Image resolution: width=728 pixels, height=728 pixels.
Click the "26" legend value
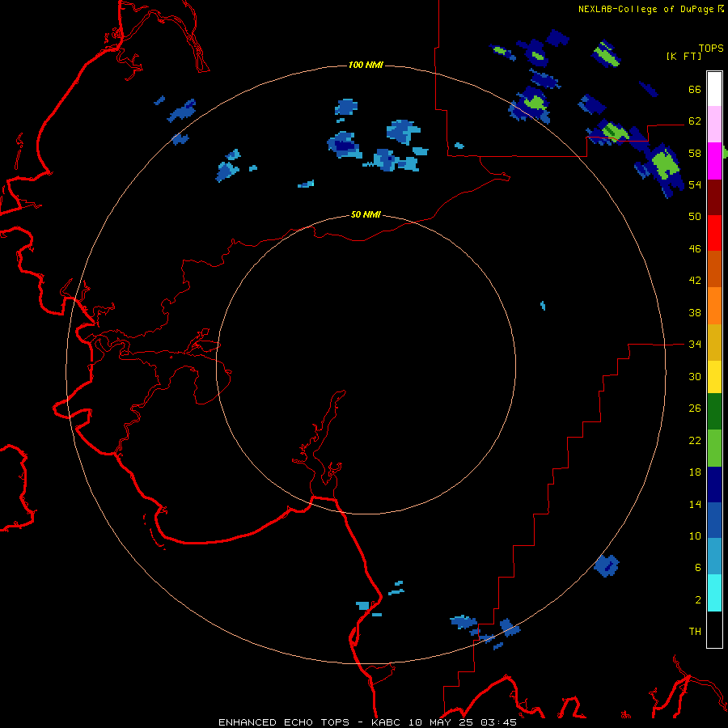click(x=695, y=408)
